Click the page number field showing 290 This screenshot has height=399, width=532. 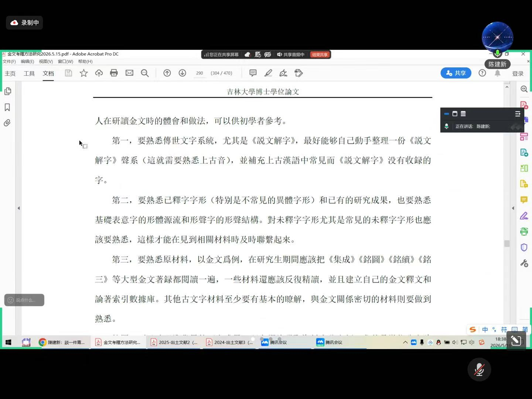tap(199, 73)
